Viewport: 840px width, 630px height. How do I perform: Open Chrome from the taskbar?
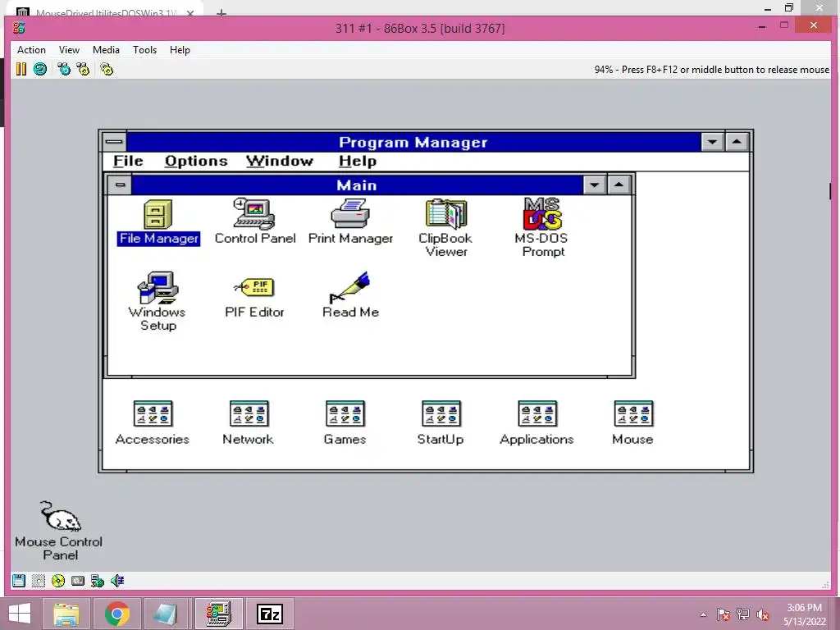coord(116,614)
